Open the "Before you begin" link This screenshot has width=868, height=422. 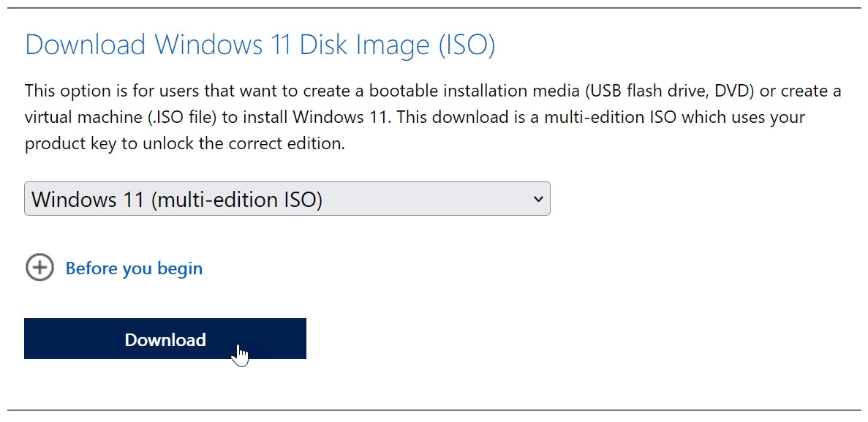[x=134, y=268]
